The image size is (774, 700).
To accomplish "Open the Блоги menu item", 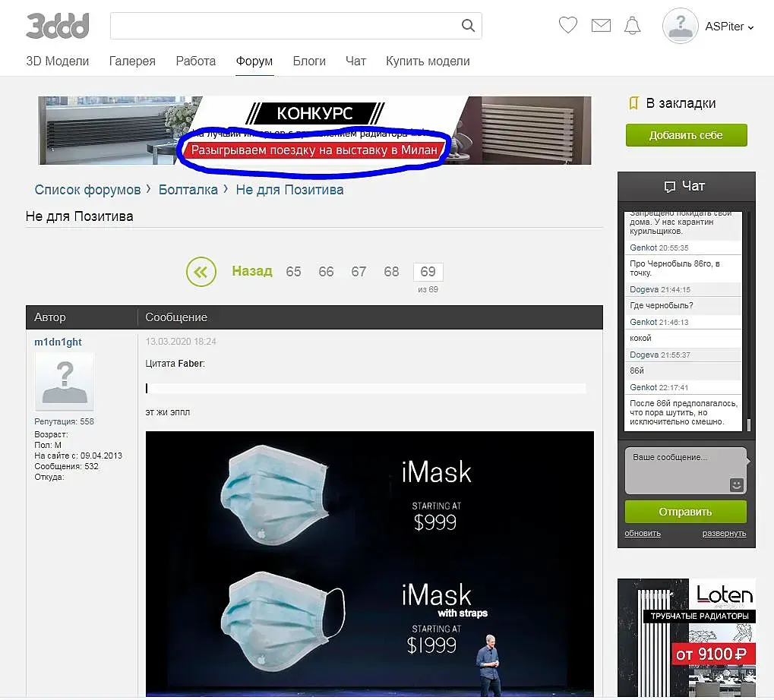I will click(309, 61).
